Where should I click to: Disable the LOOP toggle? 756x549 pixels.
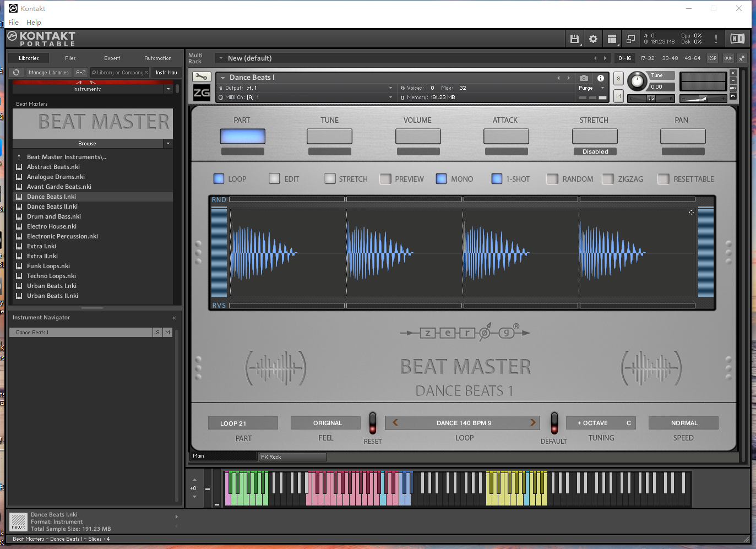coord(219,179)
